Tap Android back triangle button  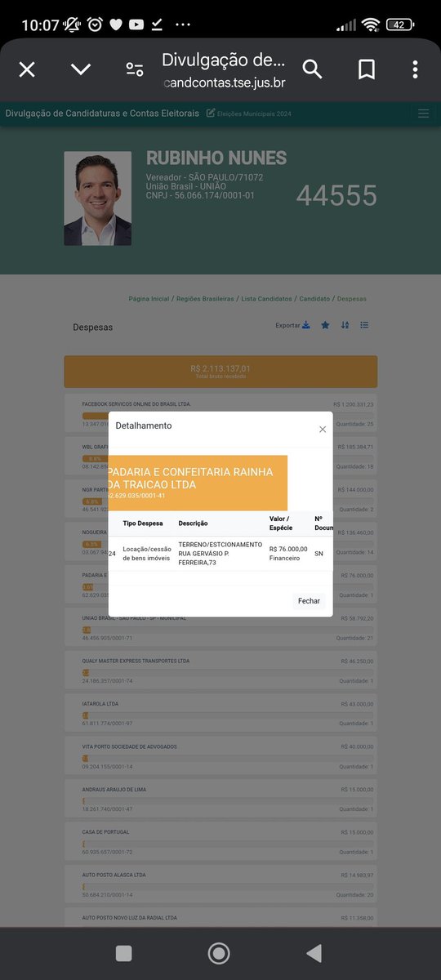point(314,953)
